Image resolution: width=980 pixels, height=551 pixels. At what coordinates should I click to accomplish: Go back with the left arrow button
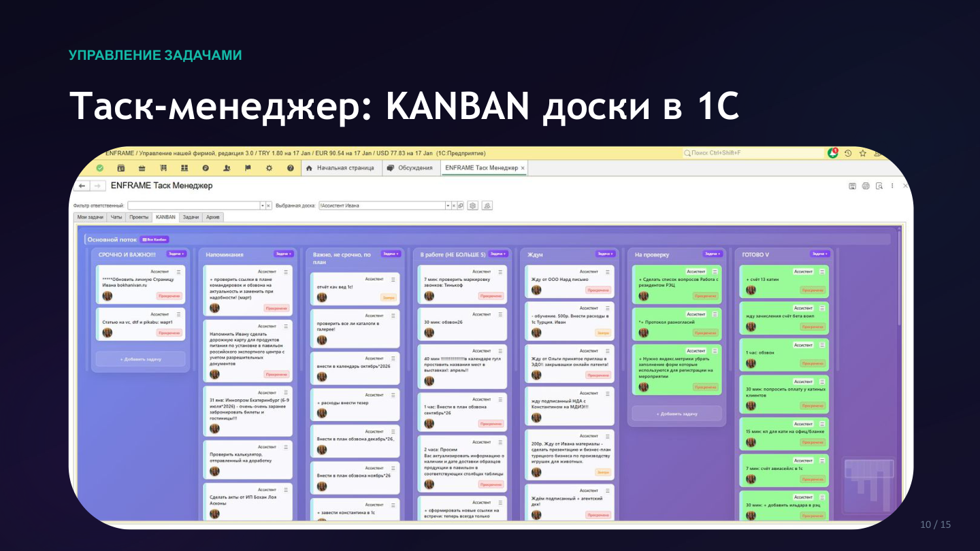tap(82, 186)
